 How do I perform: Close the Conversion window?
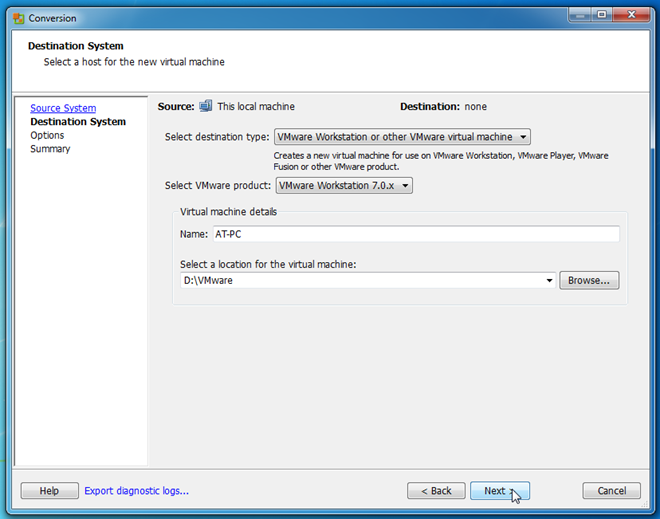point(631,15)
